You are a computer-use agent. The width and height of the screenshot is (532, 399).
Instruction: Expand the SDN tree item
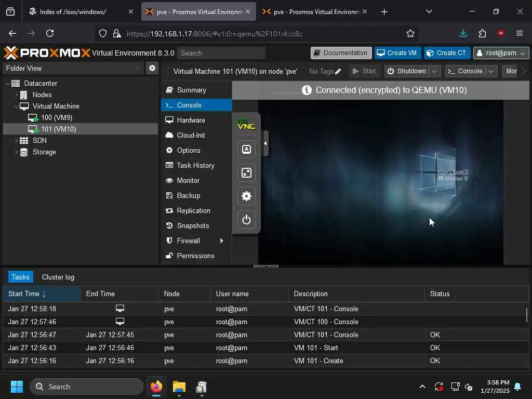(16, 140)
